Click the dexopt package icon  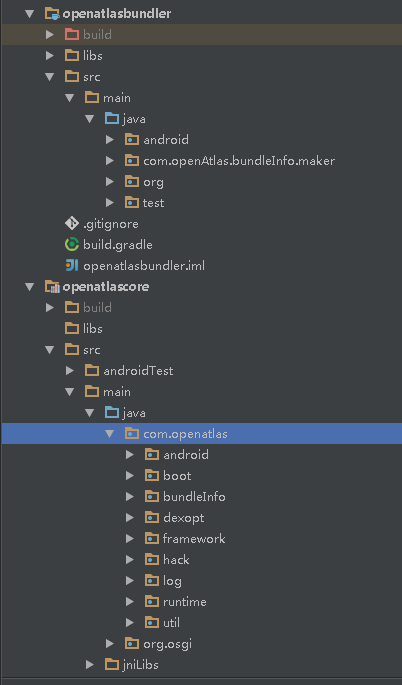click(x=152, y=518)
